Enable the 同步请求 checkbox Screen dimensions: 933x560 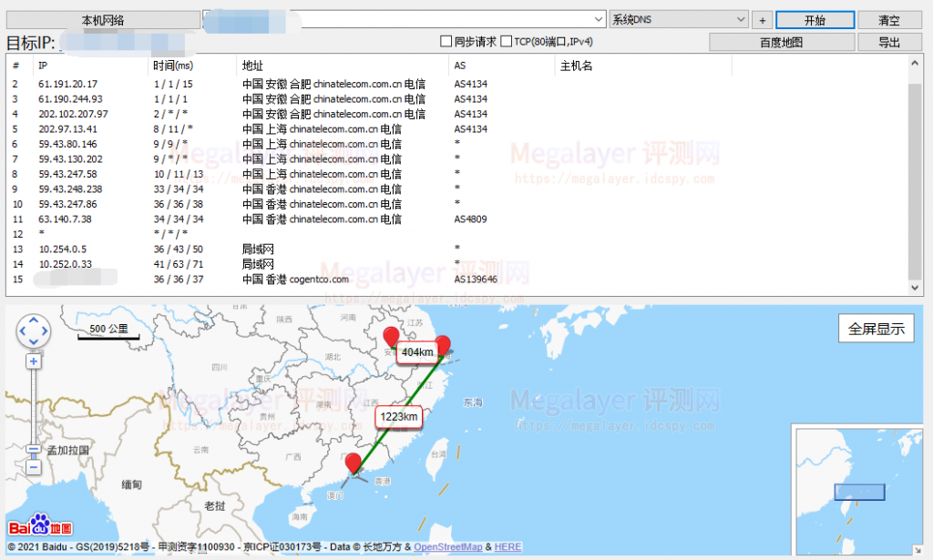tap(446, 42)
